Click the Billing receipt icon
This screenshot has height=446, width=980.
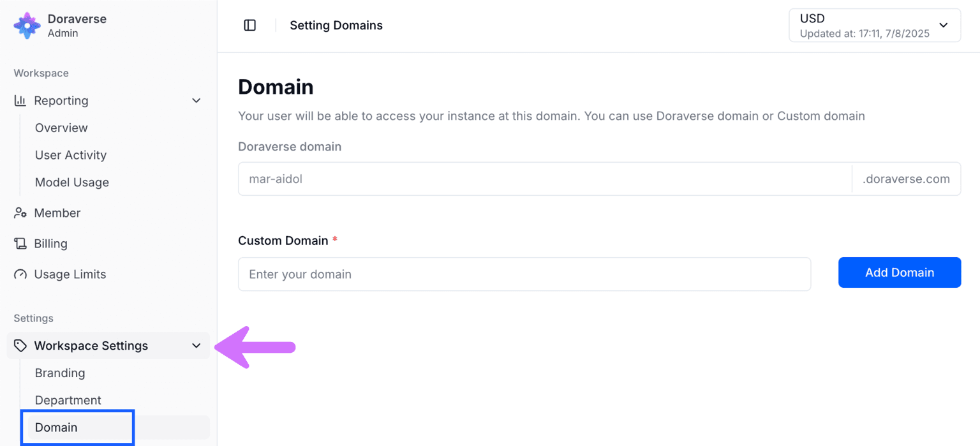pyautogui.click(x=20, y=244)
